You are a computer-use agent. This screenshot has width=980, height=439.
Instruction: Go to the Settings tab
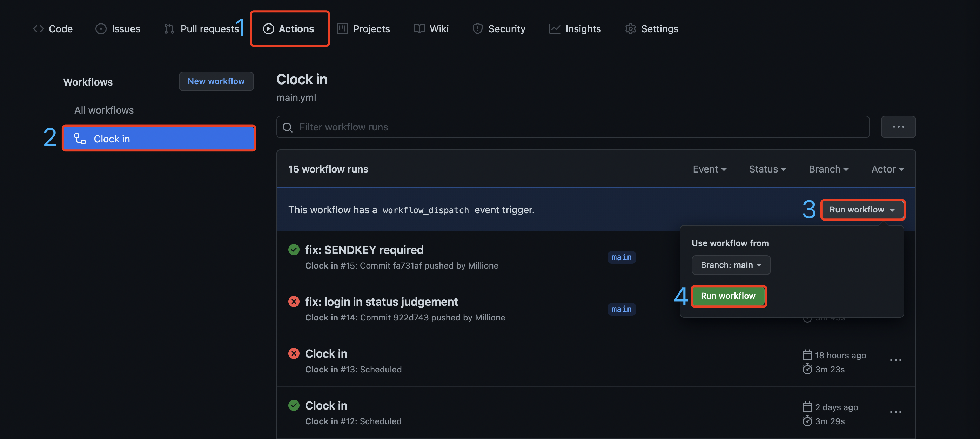(x=652, y=29)
